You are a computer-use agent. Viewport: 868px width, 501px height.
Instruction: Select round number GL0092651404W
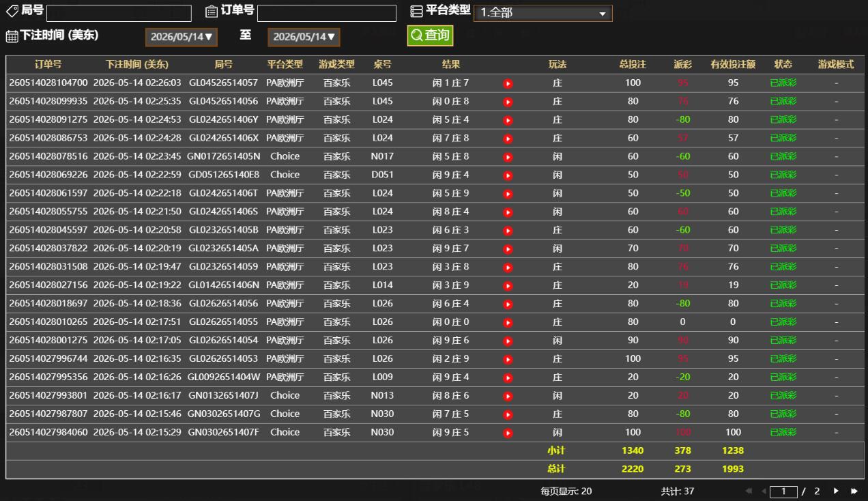point(224,377)
